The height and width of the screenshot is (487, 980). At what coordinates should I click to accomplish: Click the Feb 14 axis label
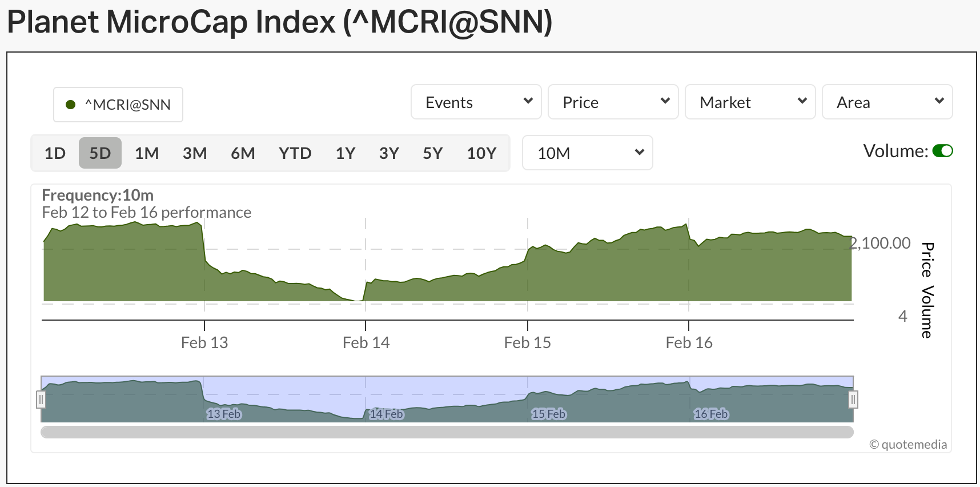(x=366, y=342)
